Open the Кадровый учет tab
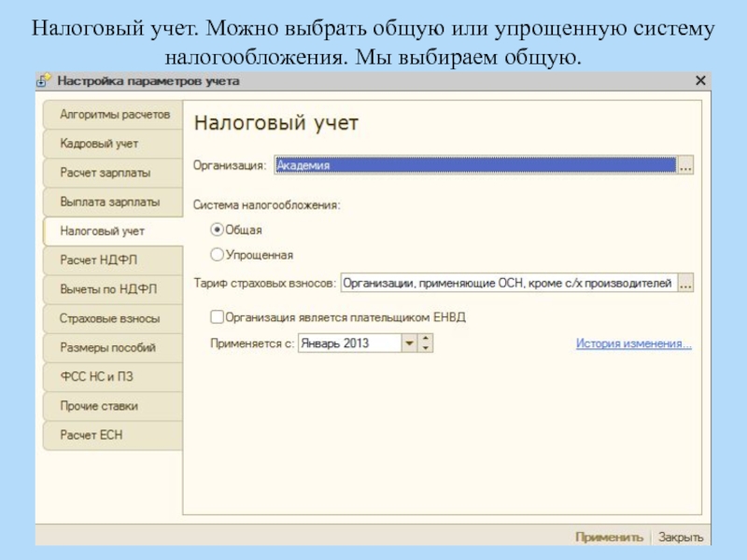This screenshot has width=747, height=560. pyautogui.click(x=99, y=144)
